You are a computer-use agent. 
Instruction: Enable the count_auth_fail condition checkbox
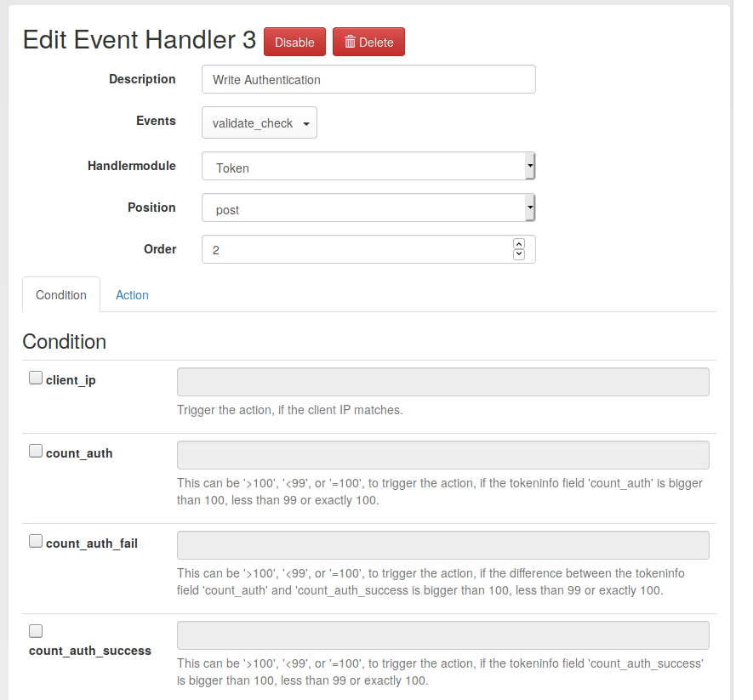(x=36, y=541)
